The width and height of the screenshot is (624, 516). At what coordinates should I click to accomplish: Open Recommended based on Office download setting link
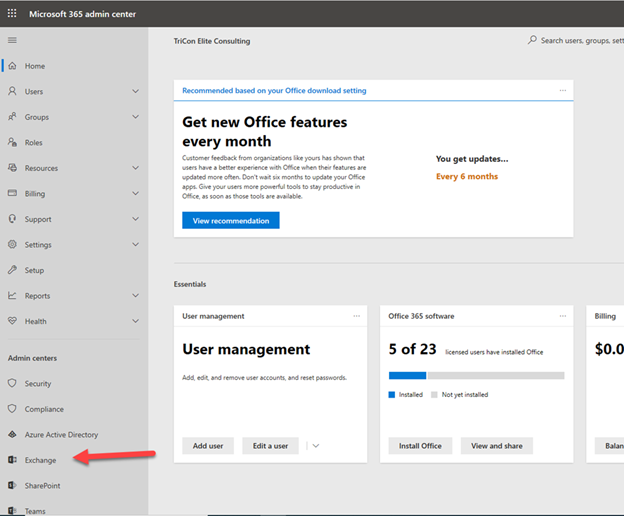click(274, 90)
